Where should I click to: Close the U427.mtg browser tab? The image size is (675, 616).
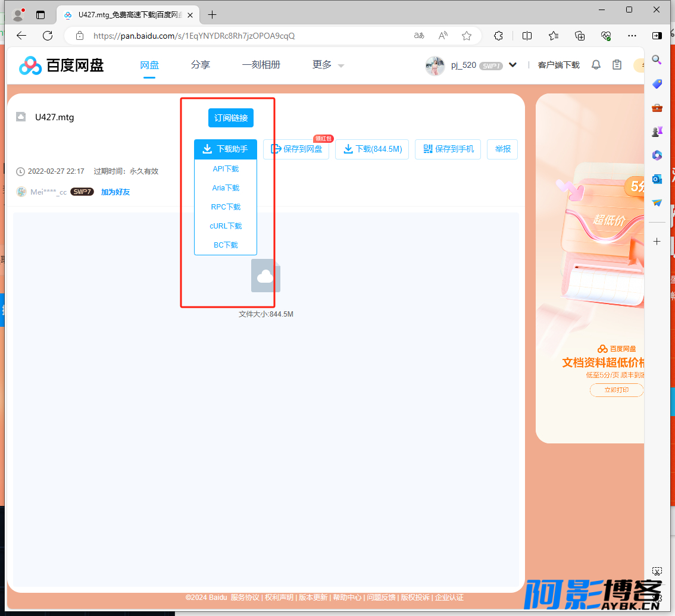point(190,15)
